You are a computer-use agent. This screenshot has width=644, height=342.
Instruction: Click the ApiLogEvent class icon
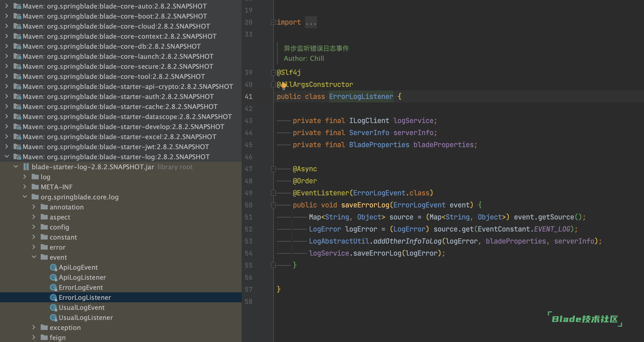(x=53, y=267)
